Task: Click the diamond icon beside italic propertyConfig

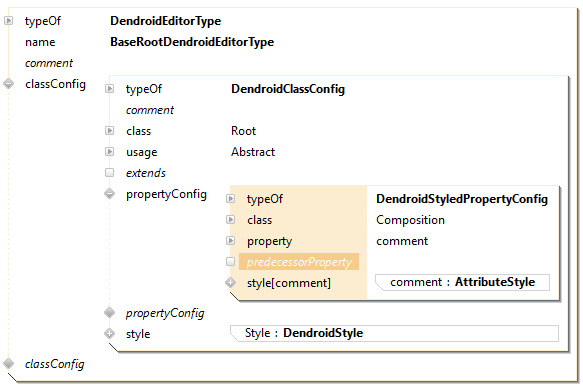Action: (x=109, y=313)
